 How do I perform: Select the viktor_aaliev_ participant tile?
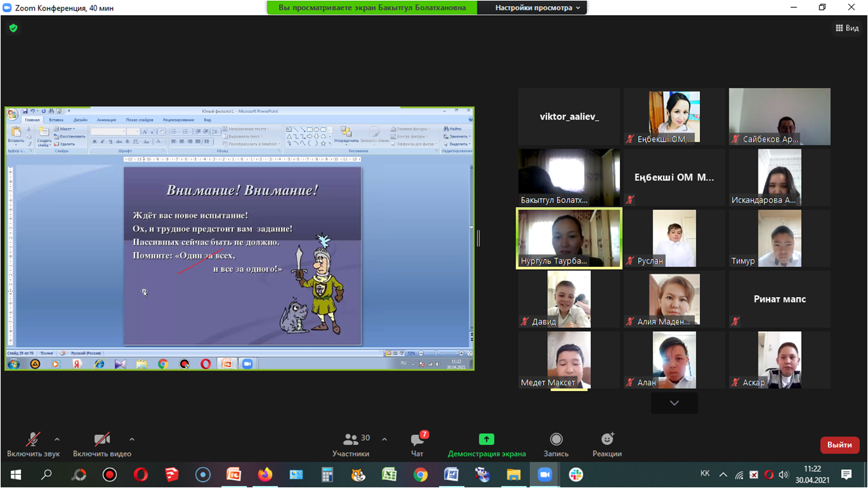pos(569,117)
